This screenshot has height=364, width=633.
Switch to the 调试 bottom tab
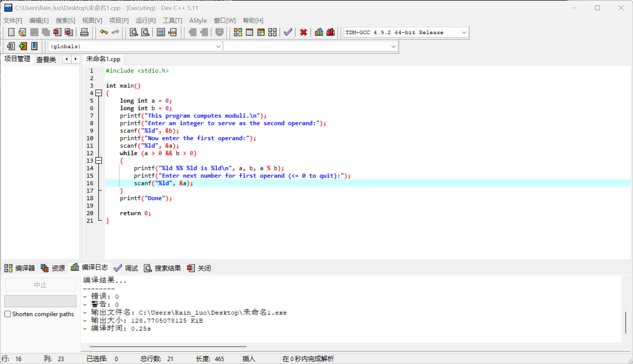126,268
